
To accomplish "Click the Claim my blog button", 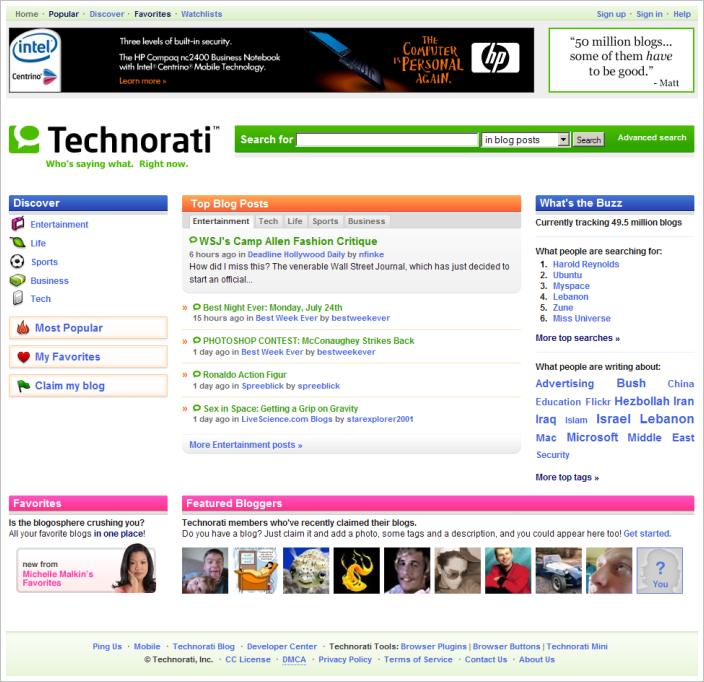I will coord(88,386).
